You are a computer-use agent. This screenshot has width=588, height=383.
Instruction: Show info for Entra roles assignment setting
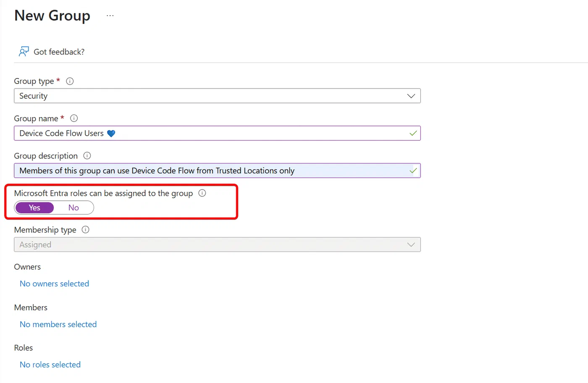click(202, 193)
